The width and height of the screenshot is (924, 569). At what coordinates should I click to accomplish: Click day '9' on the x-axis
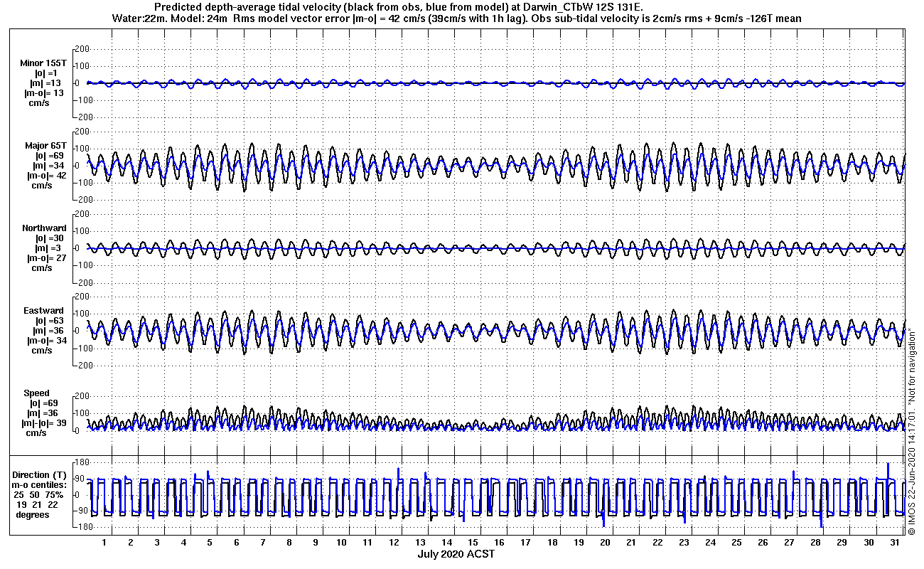[x=316, y=542]
